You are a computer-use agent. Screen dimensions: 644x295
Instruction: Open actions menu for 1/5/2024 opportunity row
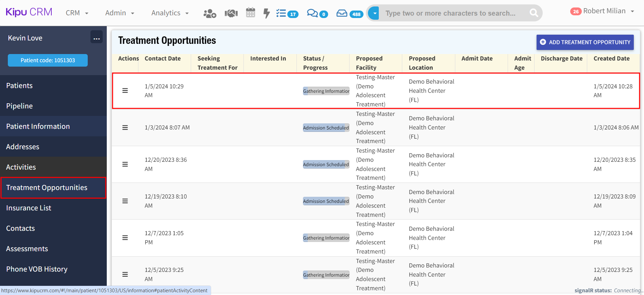pos(125,91)
